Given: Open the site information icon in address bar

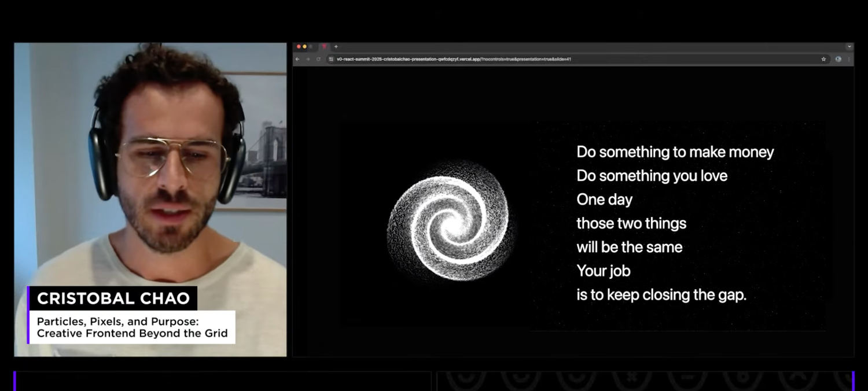Looking at the screenshot, I should [331, 59].
